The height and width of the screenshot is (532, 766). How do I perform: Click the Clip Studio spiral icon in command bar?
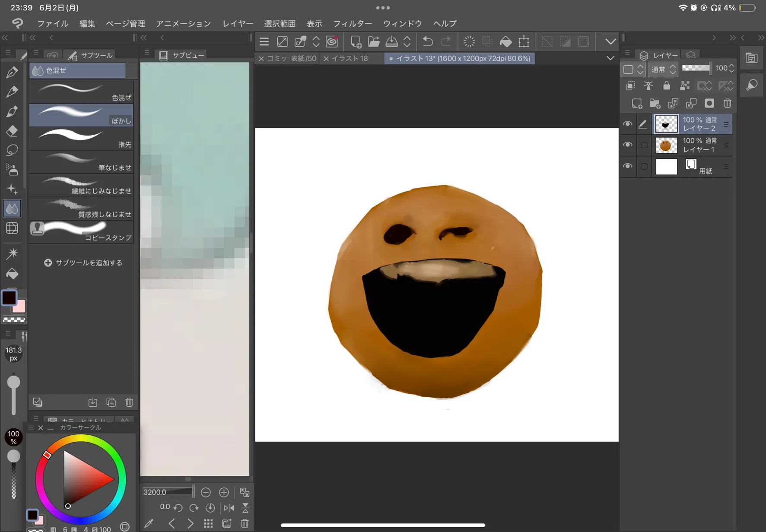pos(332,41)
